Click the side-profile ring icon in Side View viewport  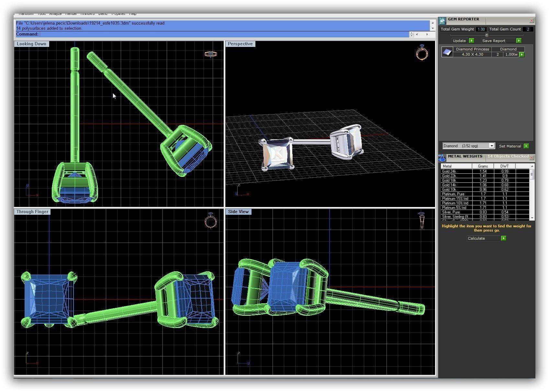point(421,220)
